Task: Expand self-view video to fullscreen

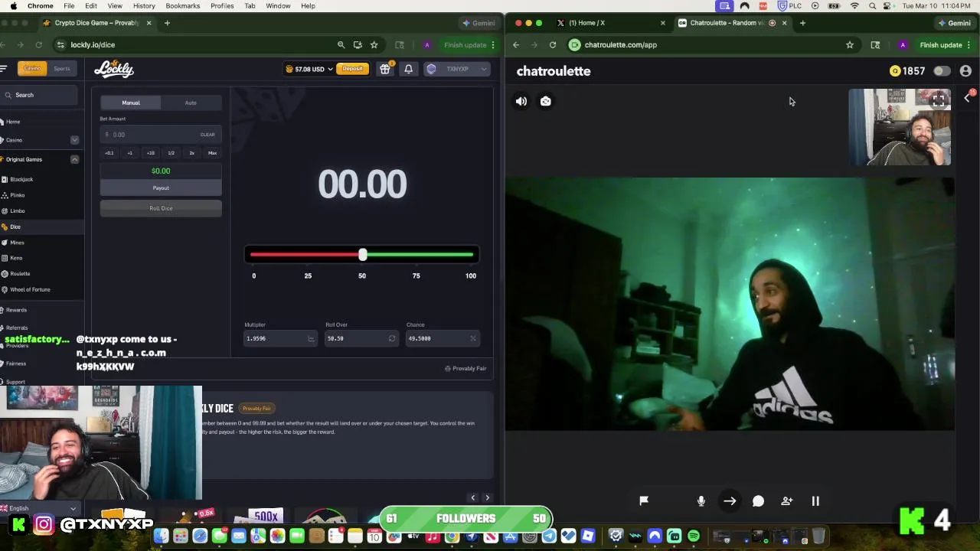Action: pos(939,100)
